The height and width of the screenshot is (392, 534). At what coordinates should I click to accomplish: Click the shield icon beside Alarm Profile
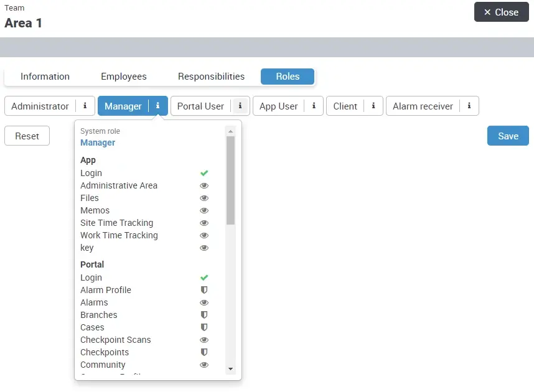[x=204, y=290]
